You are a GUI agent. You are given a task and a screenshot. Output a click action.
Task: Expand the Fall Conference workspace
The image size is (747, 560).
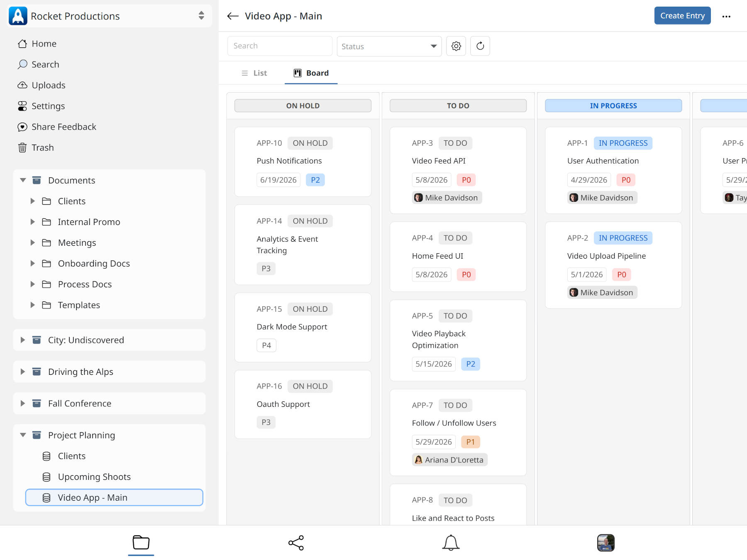tap(23, 403)
